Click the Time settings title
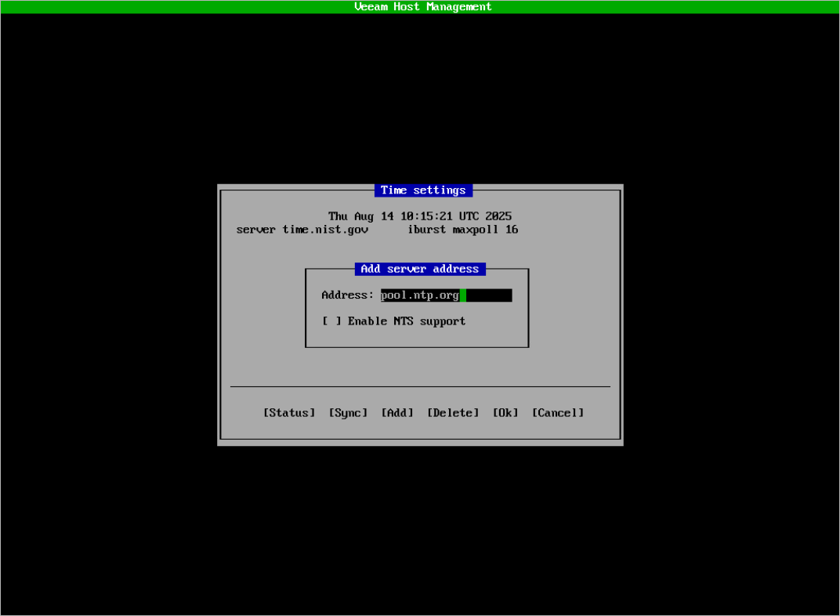 click(x=423, y=190)
